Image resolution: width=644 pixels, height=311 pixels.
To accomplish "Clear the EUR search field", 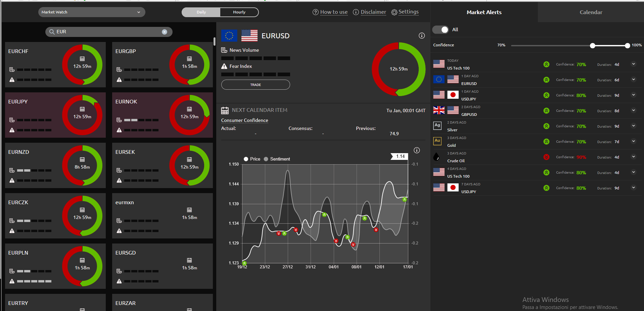I will coord(165,32).
